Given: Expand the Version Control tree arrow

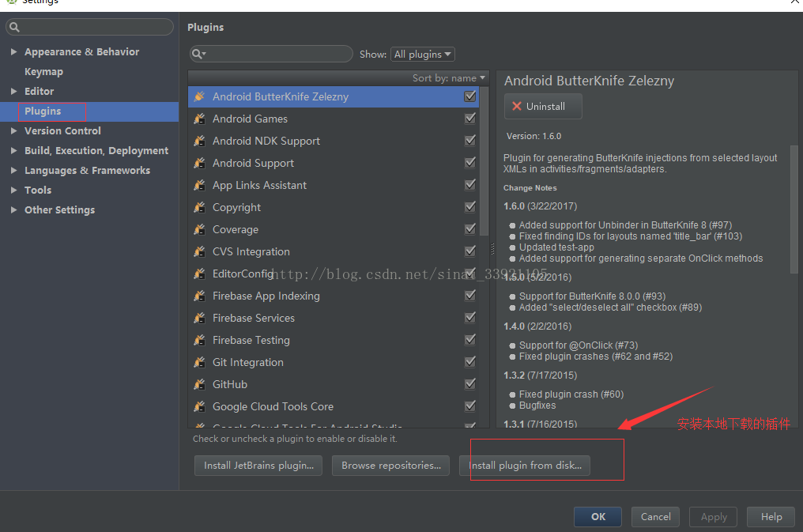Looking at the screenshot, I should [13, 130].
